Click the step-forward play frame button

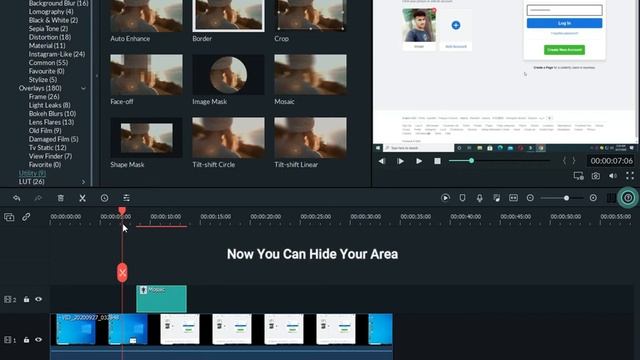coord(400,161)
